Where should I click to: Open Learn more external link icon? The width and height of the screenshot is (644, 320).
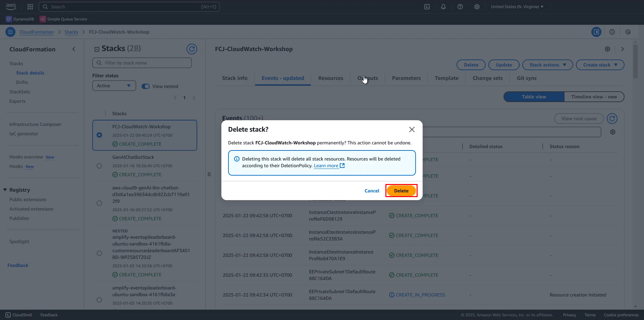(342, 166)
